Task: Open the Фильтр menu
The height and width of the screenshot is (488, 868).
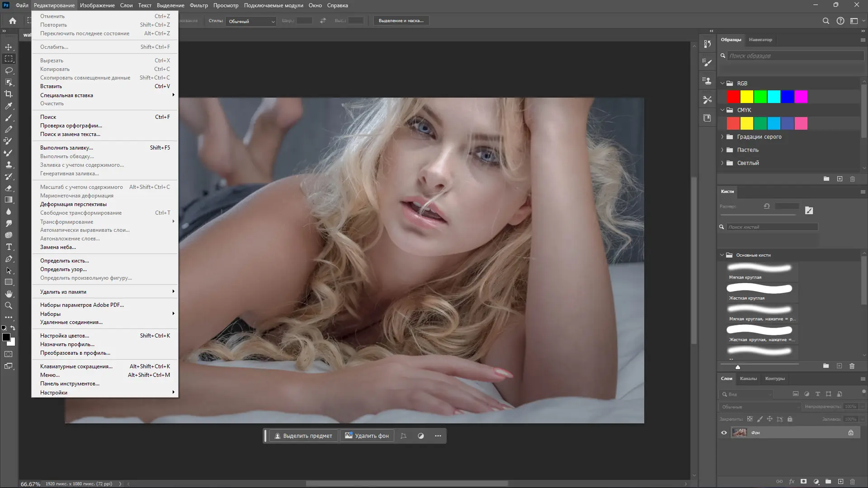Action: click(199, 5)
